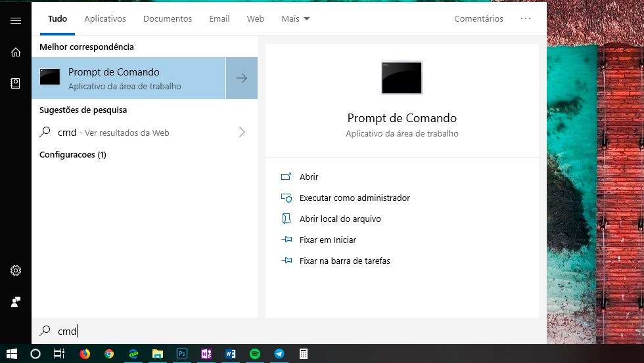Open the hamburger menu in search sidebar

pos(16,20)
